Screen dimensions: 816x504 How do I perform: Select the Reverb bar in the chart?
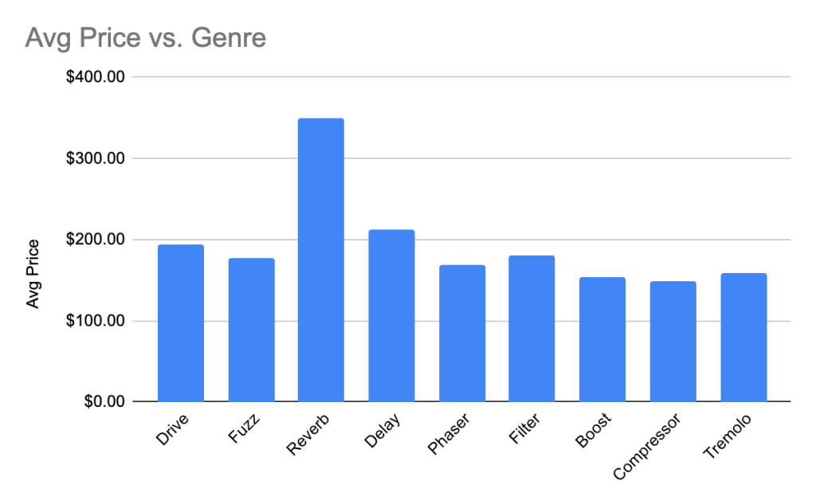pyautogui.click(x=321, y=260)
